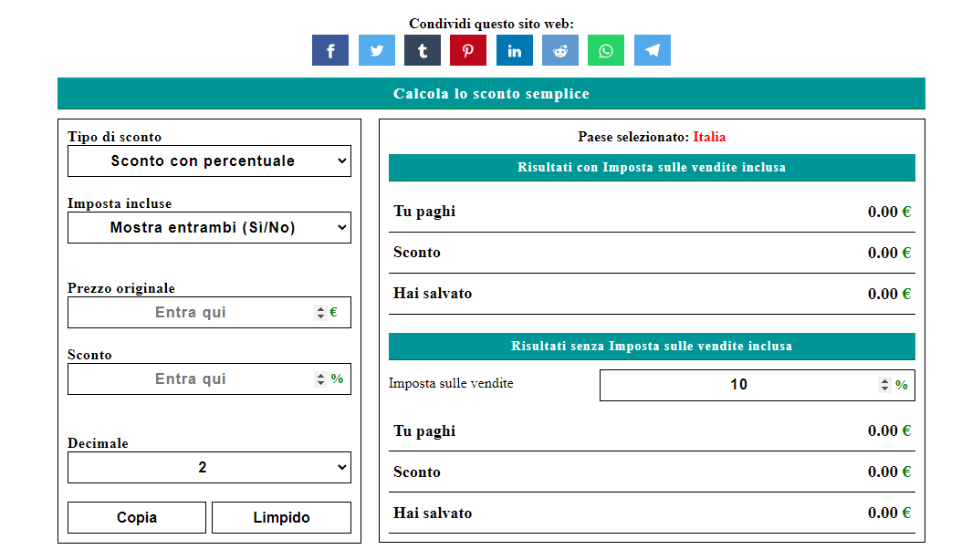The width and height of the screenshot is (972, 560).
Task: Open the Tumblr share icon
Action: [422, 50]
